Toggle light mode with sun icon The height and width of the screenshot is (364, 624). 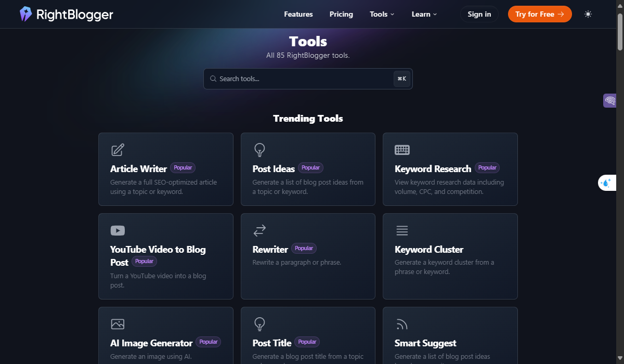click(588, 14)
